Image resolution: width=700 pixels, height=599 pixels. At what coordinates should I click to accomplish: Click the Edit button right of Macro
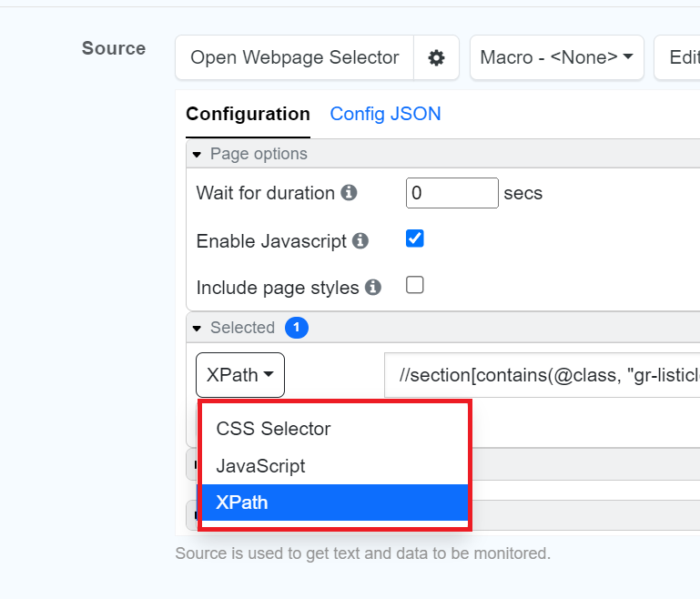(x=681, y=58)
